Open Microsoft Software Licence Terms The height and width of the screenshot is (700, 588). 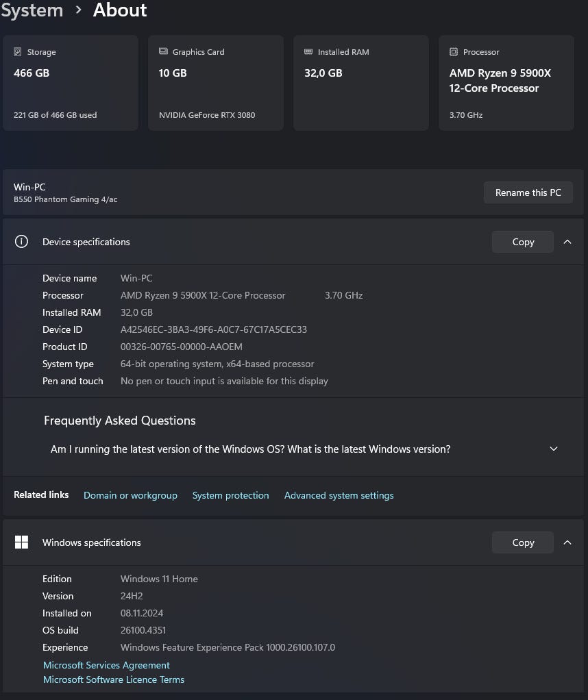[x=114, y=679]
